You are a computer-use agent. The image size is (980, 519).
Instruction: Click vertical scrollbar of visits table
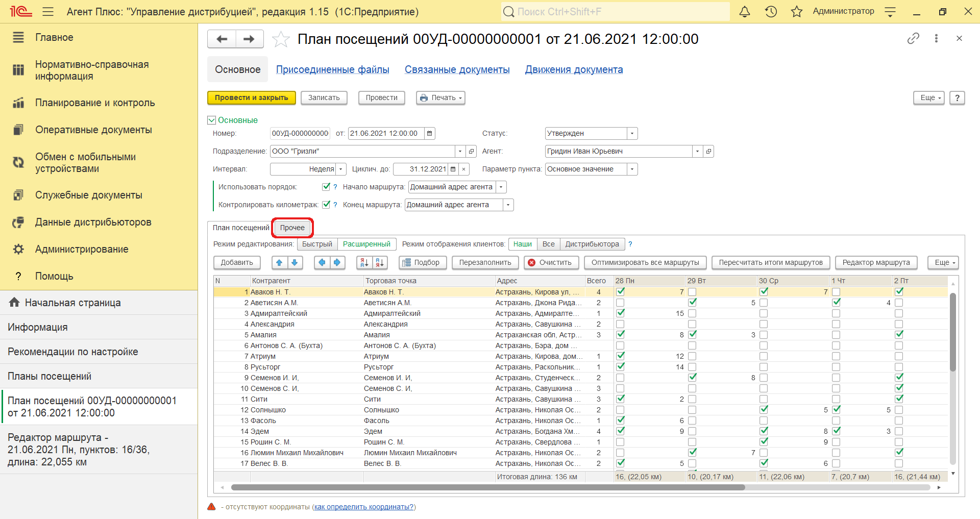952,332
